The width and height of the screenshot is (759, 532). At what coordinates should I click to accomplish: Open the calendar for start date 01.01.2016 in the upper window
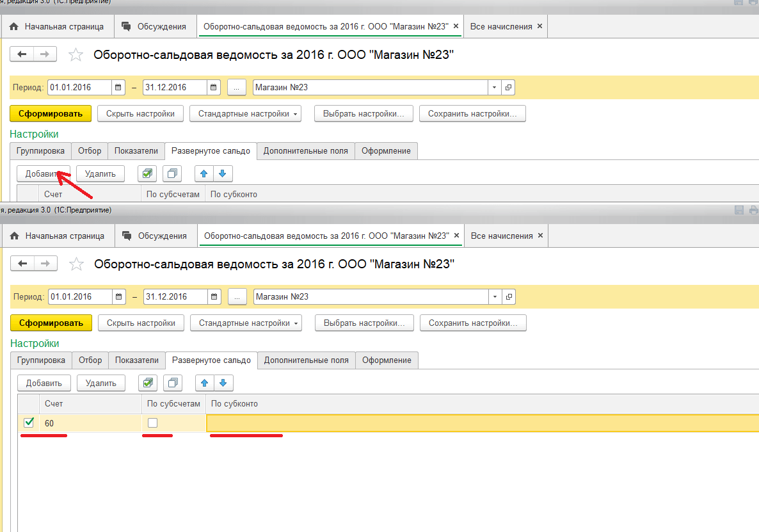pyautogui.click(x=118, y=87)
